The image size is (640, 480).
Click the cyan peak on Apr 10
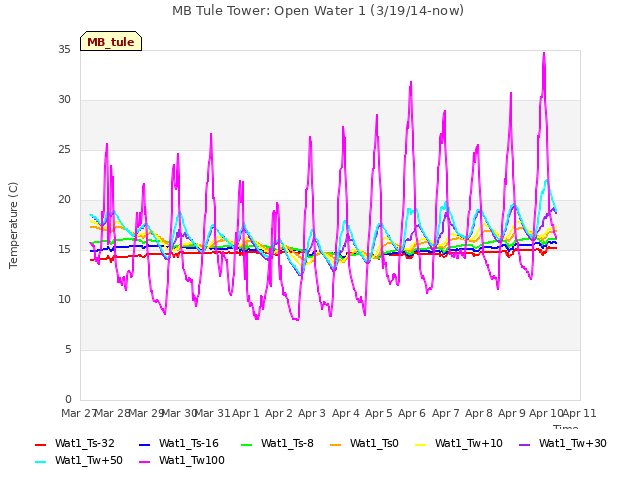(547, 180)
